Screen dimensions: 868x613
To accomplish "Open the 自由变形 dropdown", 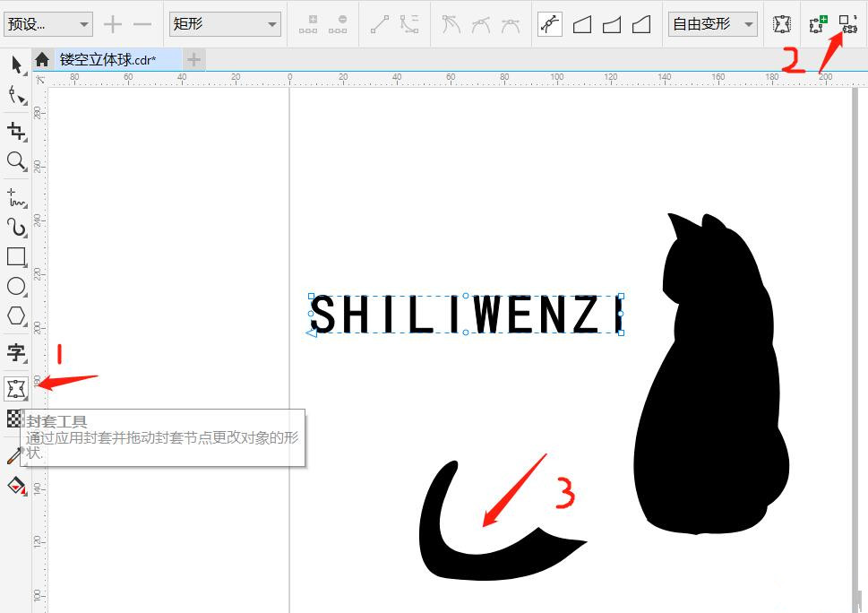I will point(749,24).
